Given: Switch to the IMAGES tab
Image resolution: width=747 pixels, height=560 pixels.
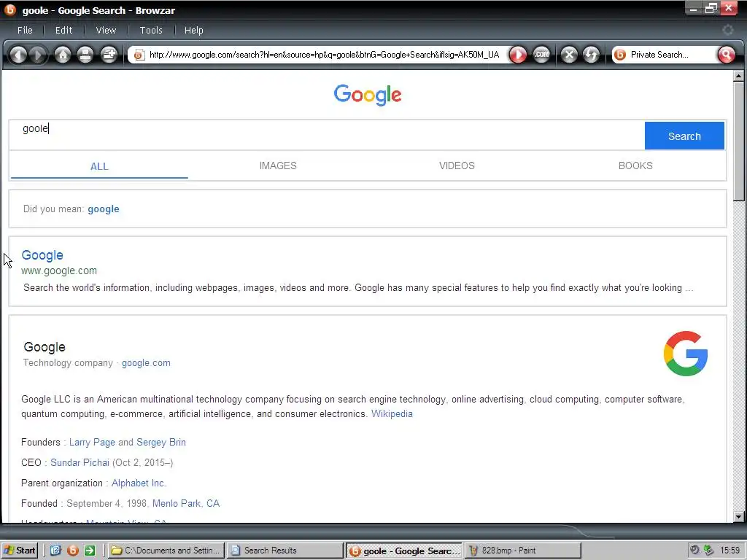Looking at the screenshot, I should 278,166.
